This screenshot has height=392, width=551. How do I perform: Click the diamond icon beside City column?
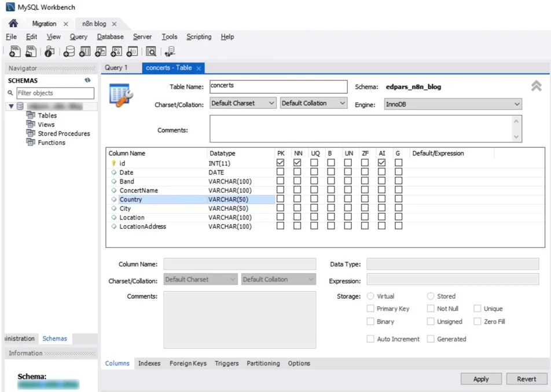tap(114, 208)
